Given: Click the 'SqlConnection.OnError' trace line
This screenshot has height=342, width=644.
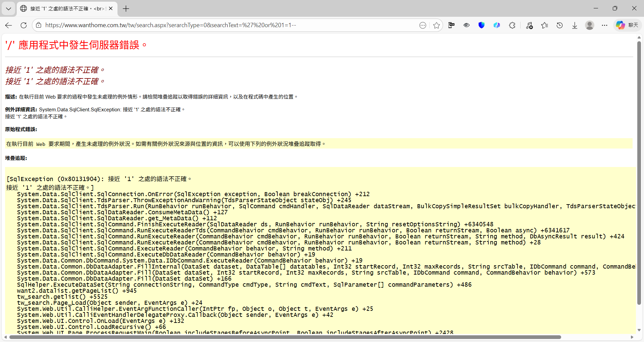Looking at the screenshot, I should (193, 194).
